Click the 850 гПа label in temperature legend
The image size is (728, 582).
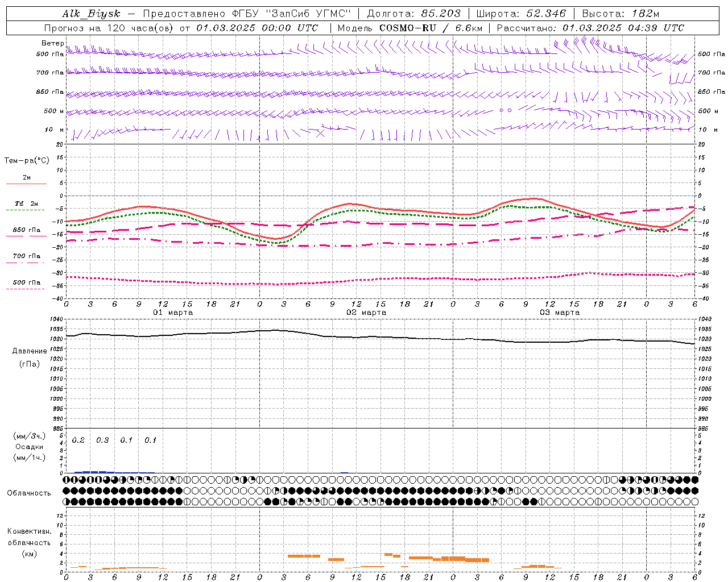(27, 230)
